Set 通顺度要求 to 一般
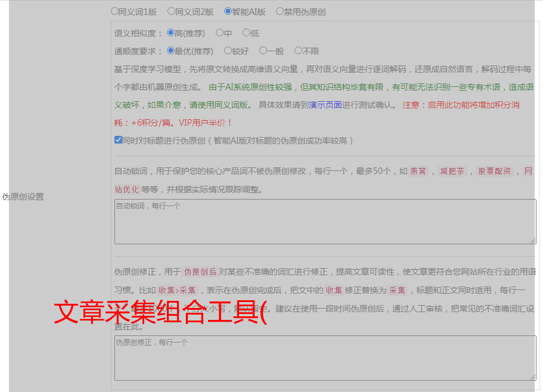This screenshot has width=543, height=392. click(x=263, y=51)
